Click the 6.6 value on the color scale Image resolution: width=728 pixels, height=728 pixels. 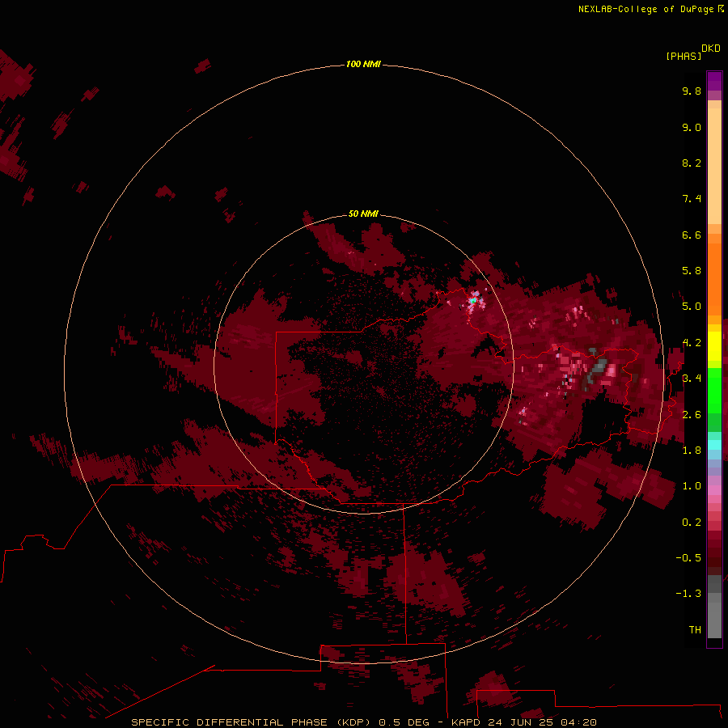pyautogui.click(x=692, y=235)
